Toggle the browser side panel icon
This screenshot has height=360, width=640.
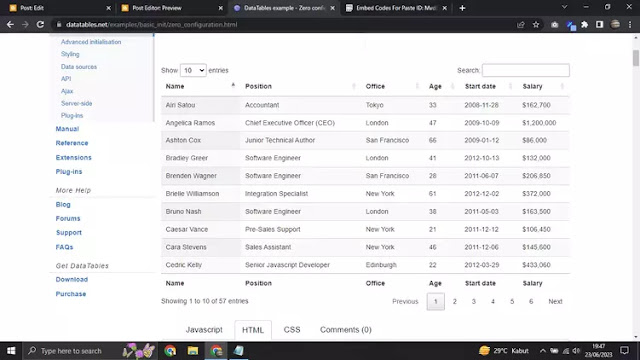[599, 24]
